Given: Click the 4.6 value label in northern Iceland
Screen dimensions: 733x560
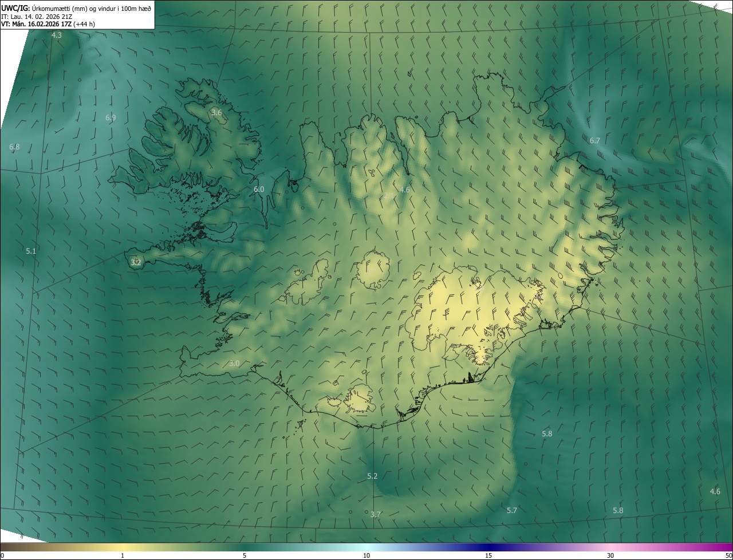Looking at the screenshot, I should pos(405,190).
